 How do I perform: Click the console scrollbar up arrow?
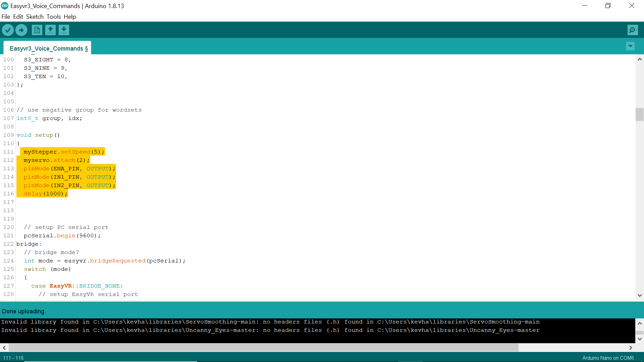point(640,323)
